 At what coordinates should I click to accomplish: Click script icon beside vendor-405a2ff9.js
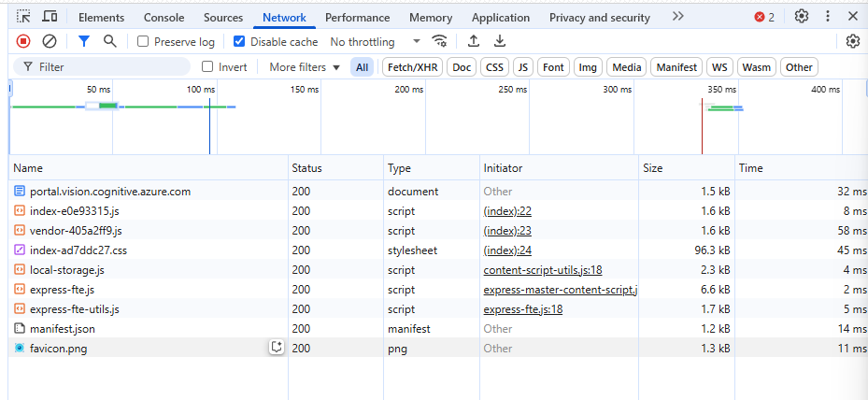pyautogui.click(x=20, y=231)
